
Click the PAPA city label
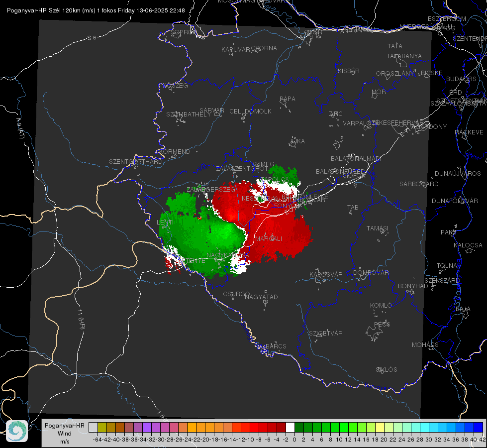click(x=288, y=99)
